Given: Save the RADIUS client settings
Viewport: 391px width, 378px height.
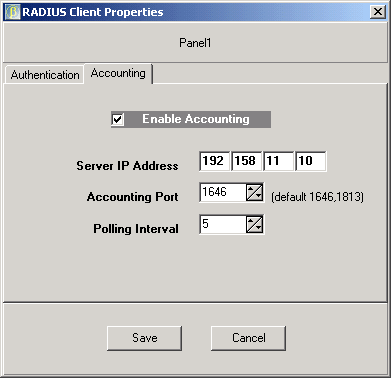Looking at the screenshot, I should pyautogui.click(x=144, y=338).
